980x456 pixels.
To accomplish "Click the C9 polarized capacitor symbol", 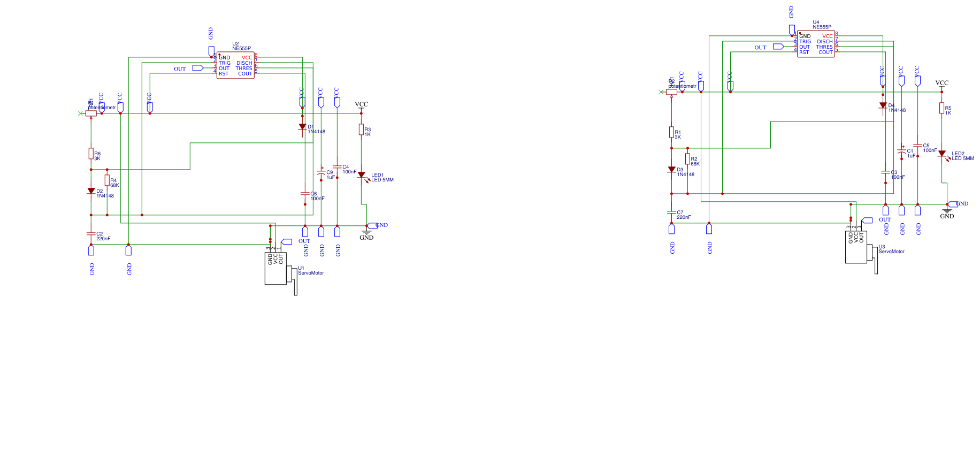I will [321, 172].
